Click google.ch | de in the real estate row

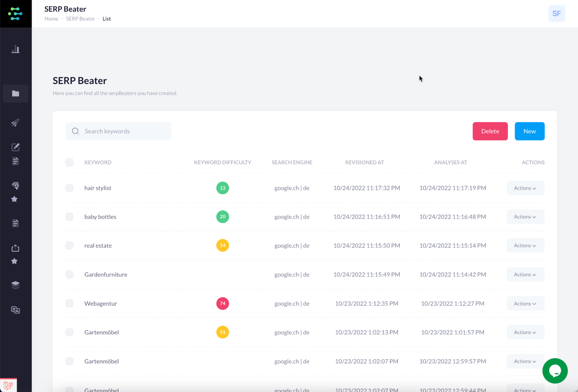click(292, 245)
